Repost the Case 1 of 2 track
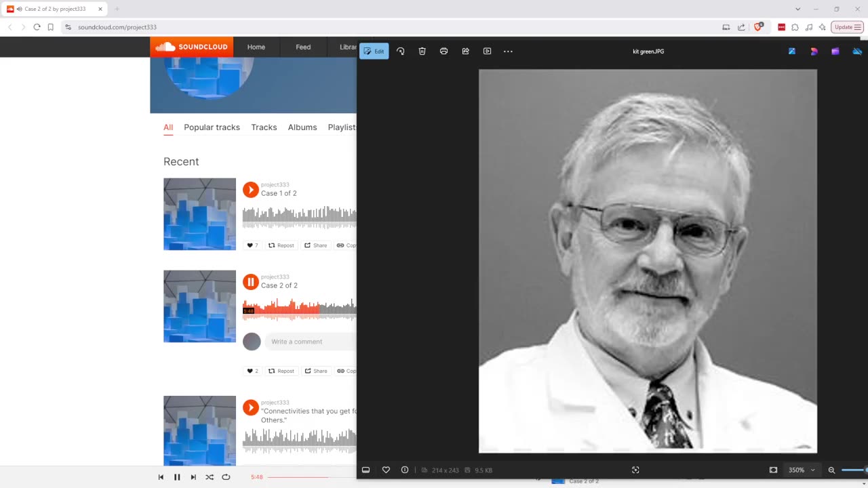 coord(281,245)
